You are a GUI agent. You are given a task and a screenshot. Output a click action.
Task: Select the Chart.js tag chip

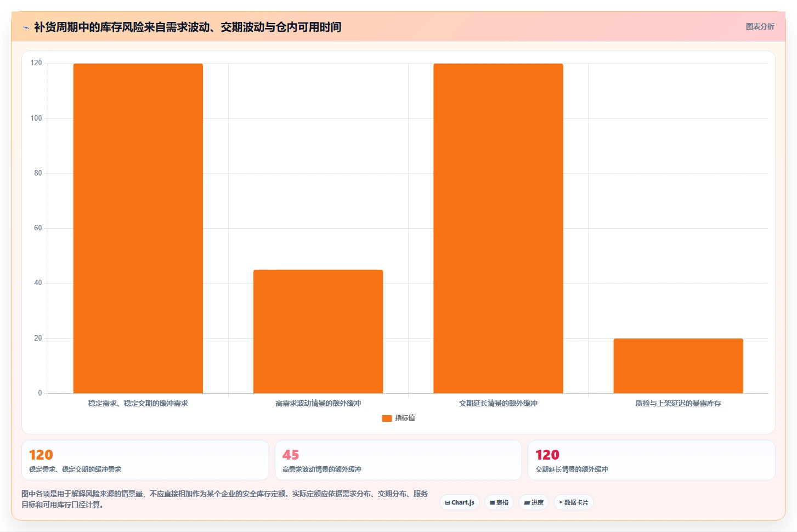pos(460,502)
